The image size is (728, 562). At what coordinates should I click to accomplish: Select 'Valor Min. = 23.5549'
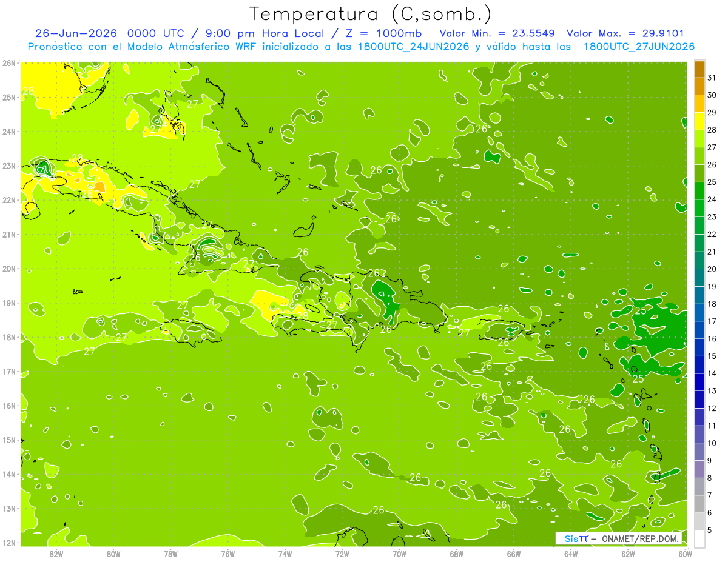(x=497, y=33)
